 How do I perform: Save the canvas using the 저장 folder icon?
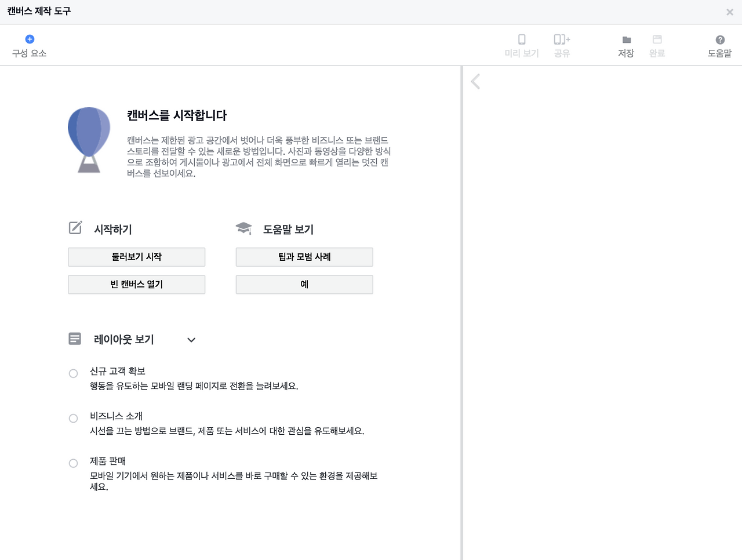(x=626, y=39)
